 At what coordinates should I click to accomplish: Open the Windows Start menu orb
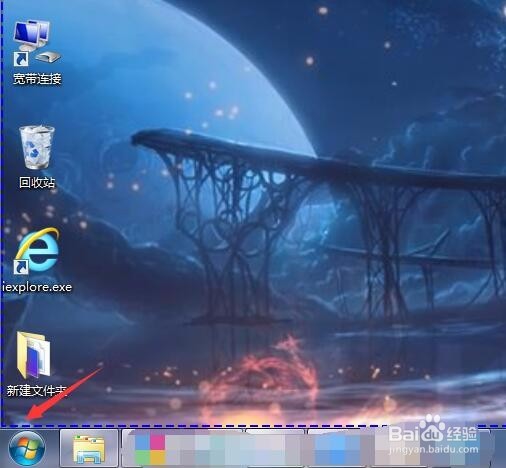click(x=27, y=449)
